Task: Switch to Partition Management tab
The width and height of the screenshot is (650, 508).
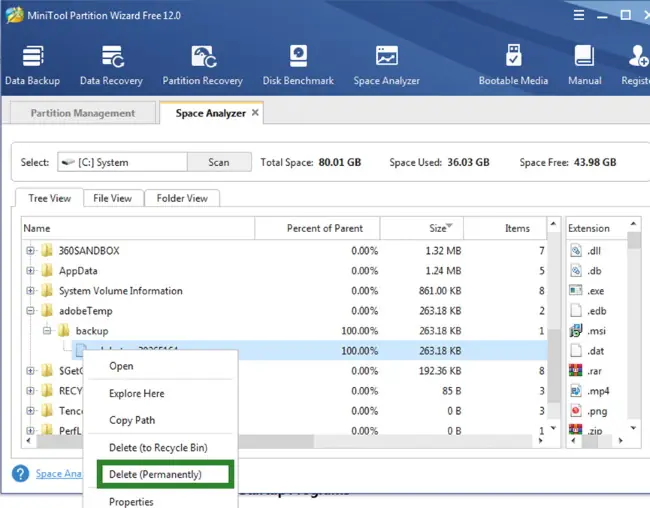Action: [x=83, y=113]
